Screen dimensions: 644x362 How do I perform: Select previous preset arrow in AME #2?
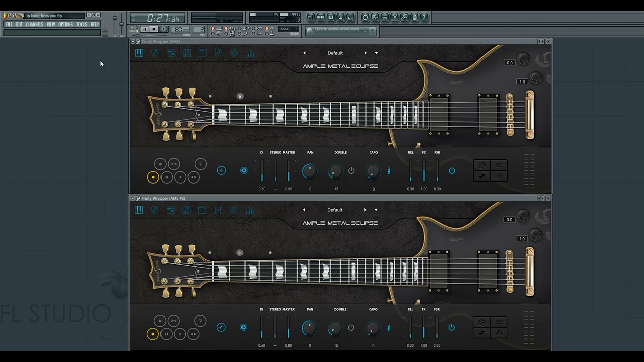click(x=304, y=210)
